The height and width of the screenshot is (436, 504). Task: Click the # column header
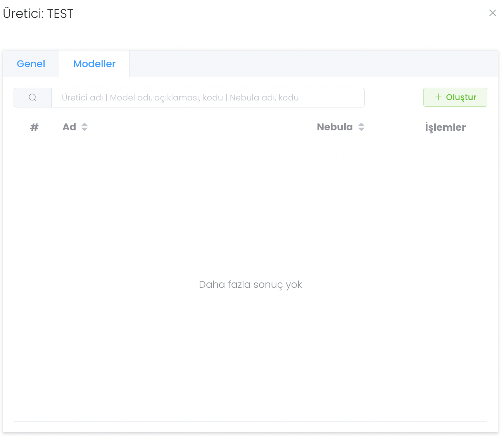35,127
